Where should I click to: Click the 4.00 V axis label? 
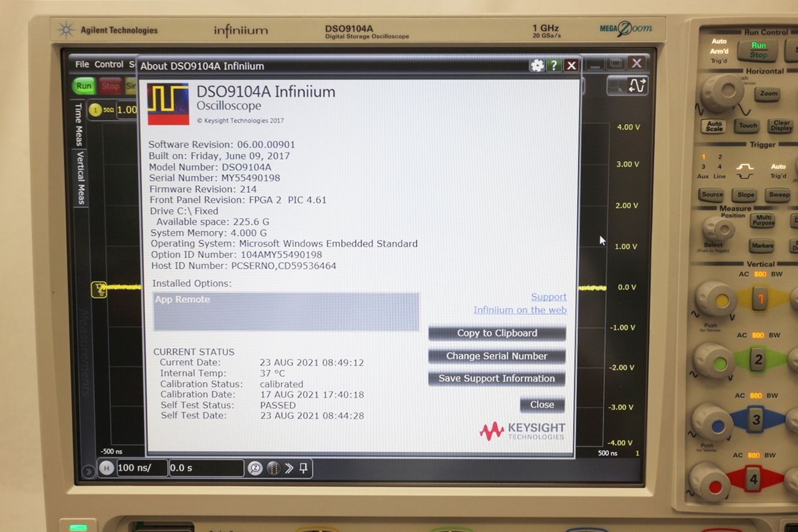tap(628, 127)
